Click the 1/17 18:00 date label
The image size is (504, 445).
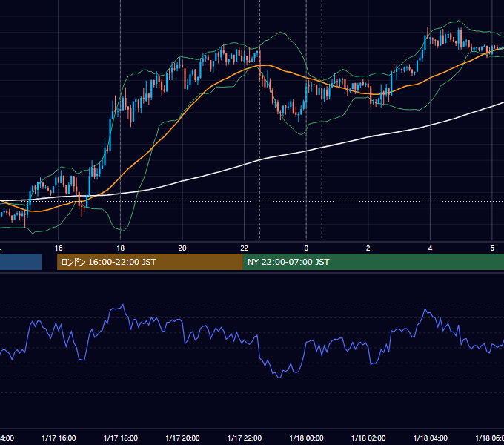(121, 438)
